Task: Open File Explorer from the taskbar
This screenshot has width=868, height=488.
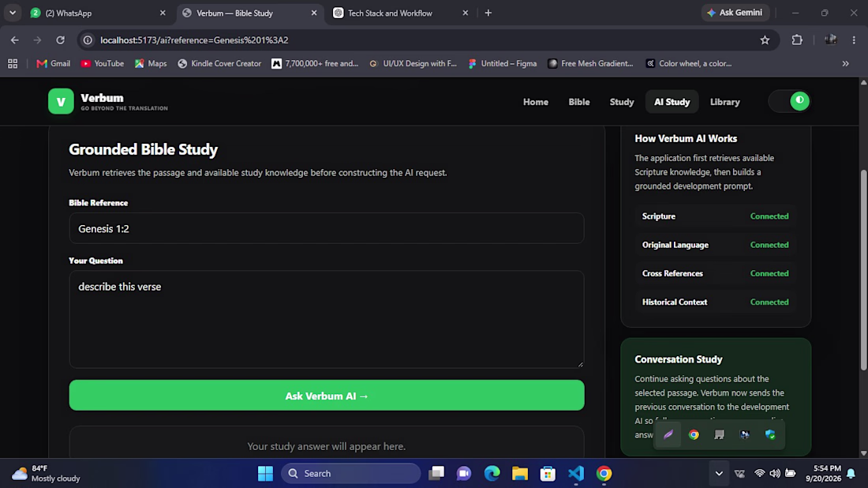Action: (519, 474)
